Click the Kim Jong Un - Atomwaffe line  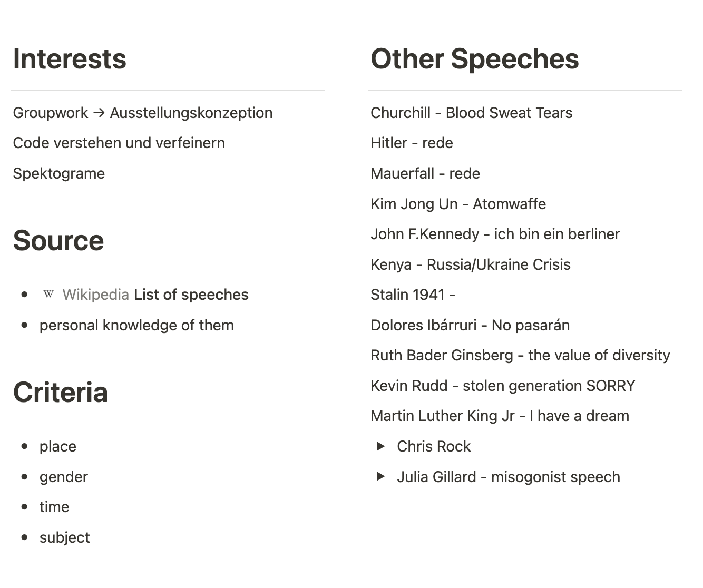pos(458,204)
